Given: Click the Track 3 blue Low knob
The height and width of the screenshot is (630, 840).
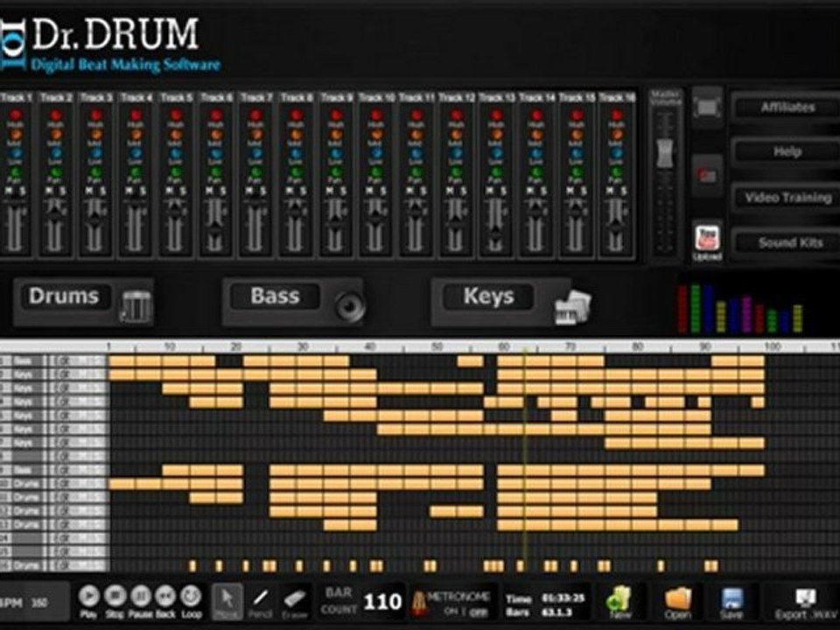Looking at the screenshot, I should [96, 154].
